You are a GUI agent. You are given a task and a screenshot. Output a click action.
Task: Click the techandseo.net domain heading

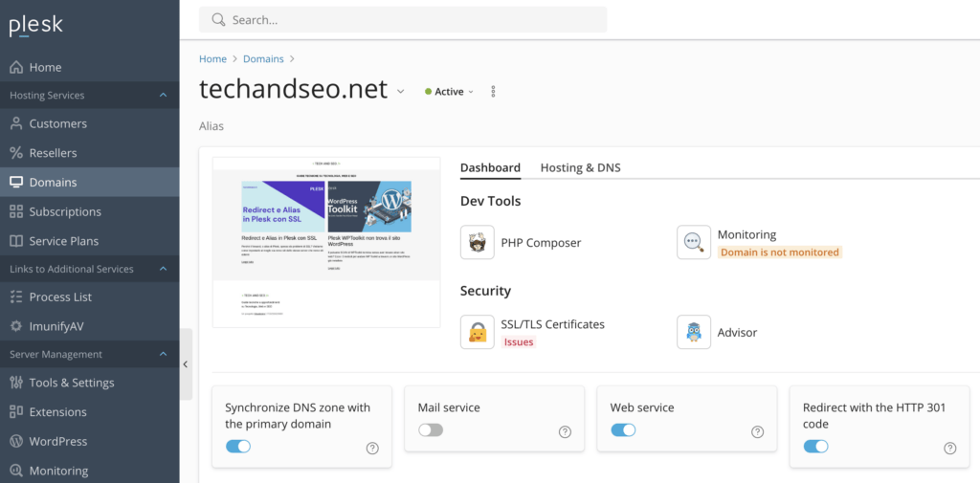tap(294, 89)
